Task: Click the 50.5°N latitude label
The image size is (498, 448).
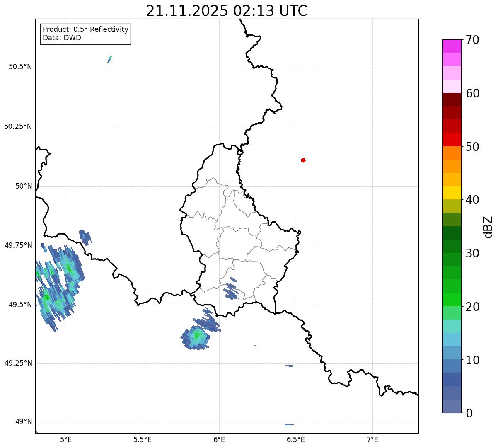Action: (20, 67)
